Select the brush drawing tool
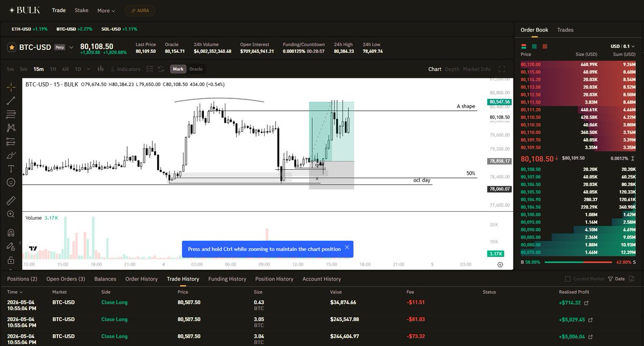Screen dimensions: 644x346 [11, 155]
